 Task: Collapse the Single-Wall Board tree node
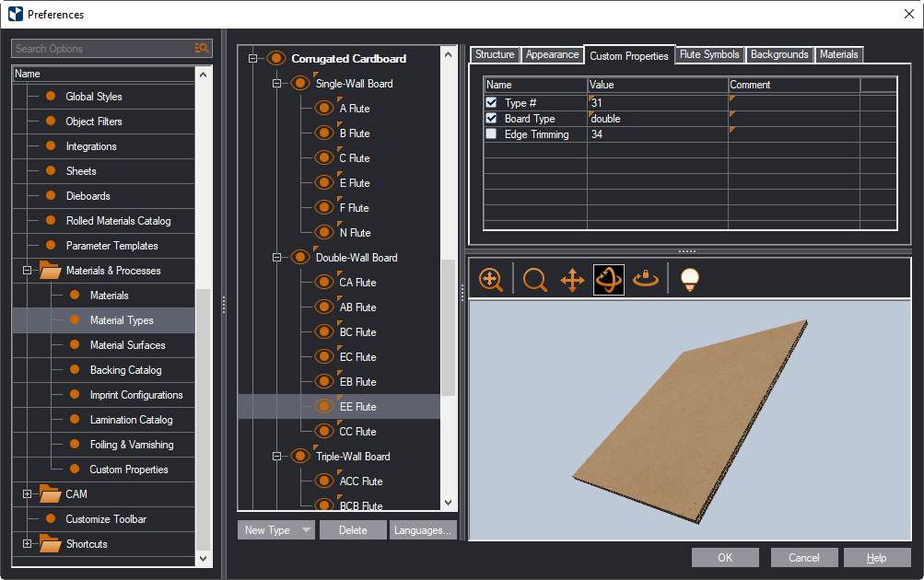[275, 84]
